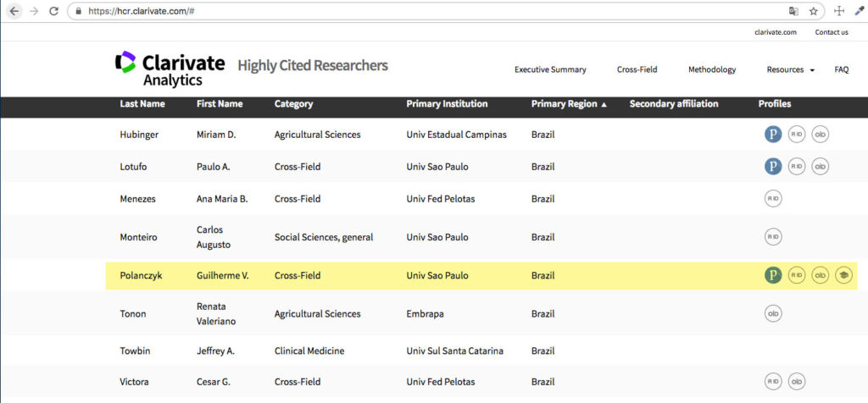Open Google Scholar icon for Polanczyk

(x=843, y=275)
